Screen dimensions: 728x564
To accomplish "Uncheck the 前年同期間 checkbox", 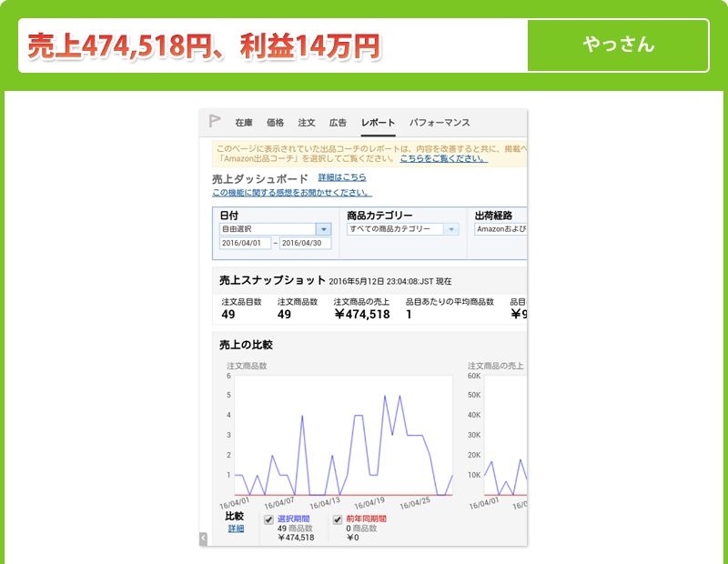I will coord(338,519).
